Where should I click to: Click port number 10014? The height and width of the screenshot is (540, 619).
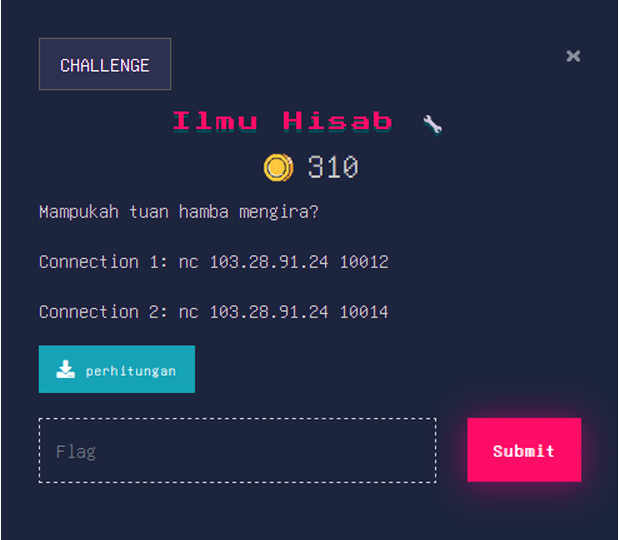pyautogui.click(x=364, y=312)
